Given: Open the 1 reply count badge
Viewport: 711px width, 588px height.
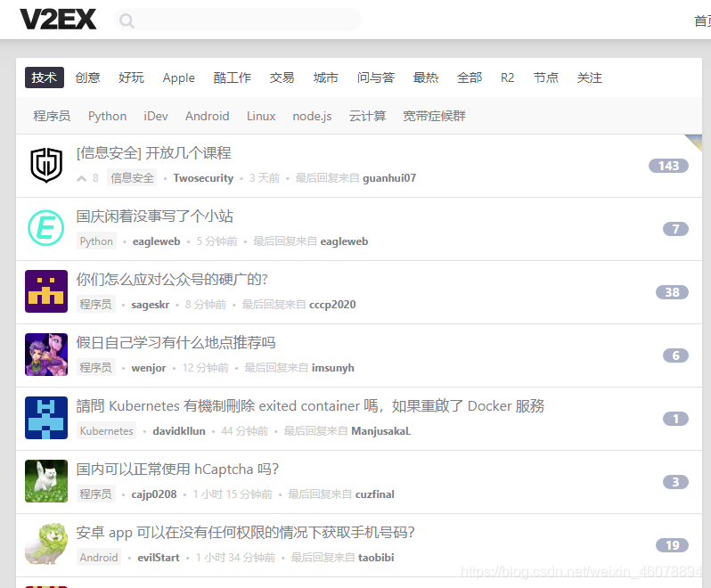Looking at the screenshot, I should (675, 419).
